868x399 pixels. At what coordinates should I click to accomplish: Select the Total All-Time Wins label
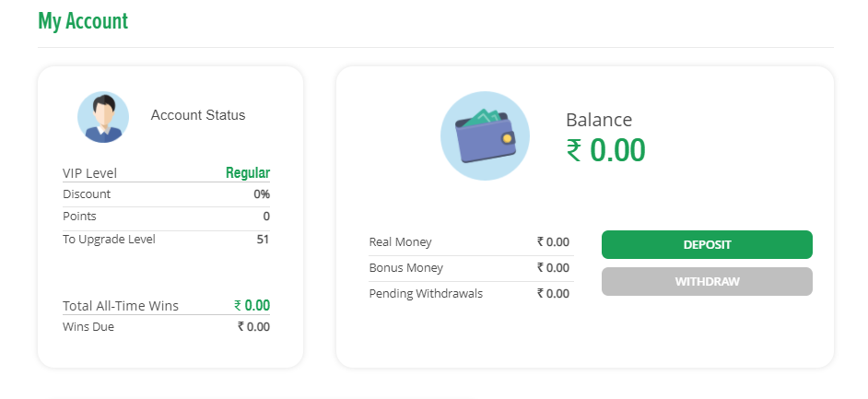121,306
